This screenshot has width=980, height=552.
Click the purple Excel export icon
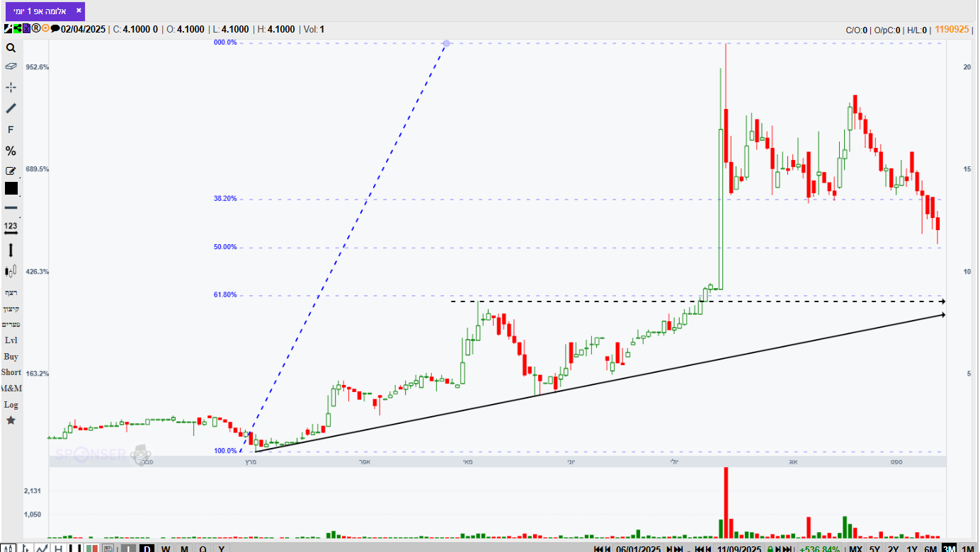[25, 29]
